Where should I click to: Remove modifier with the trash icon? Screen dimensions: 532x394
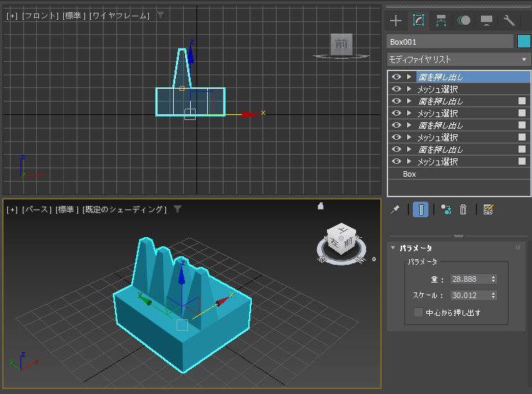(x=463, y=209)
